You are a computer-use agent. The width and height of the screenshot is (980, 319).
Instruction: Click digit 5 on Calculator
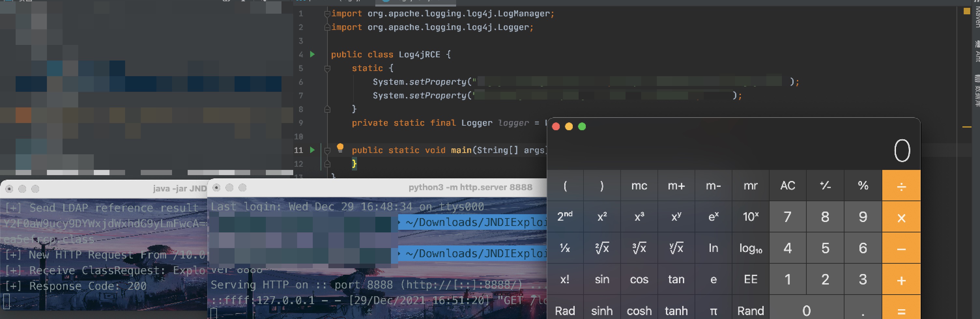(825, 248)
